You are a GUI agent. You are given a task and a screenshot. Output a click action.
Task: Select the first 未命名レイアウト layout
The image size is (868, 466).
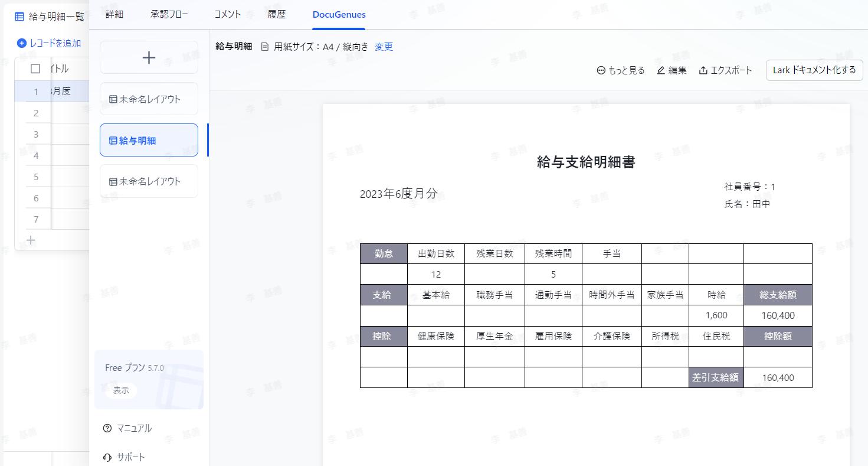[x=149, y=99]
